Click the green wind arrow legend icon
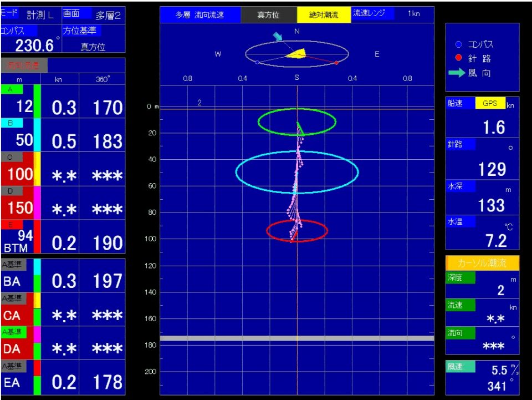532x400 pixels. 457,73
